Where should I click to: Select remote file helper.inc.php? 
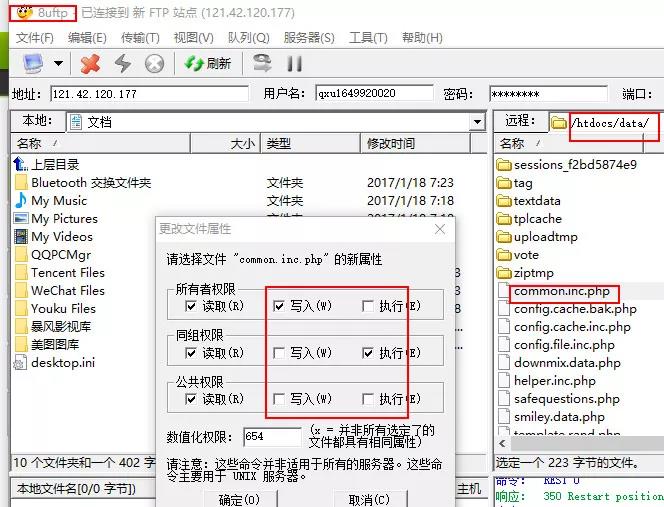[547, 381]
